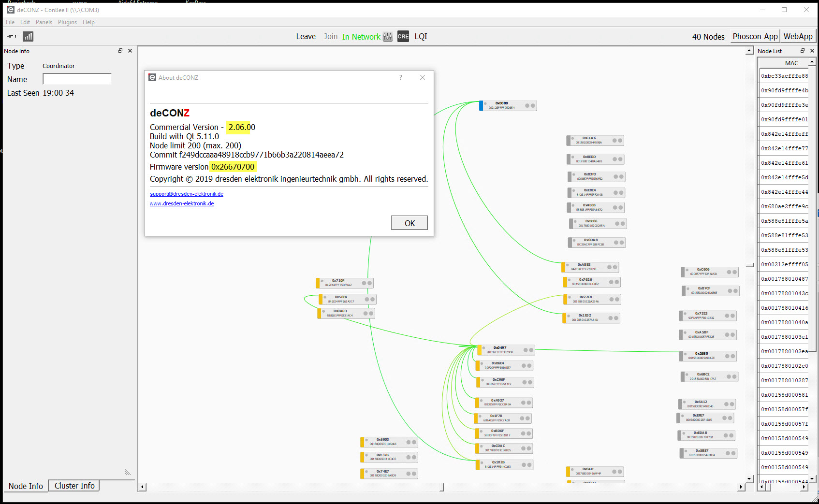Image resolution: width=819 pixels, height=504 pixels.
Task: Toggle the CRE indicator in the toolbar
Action: click(x=403, y=36)
